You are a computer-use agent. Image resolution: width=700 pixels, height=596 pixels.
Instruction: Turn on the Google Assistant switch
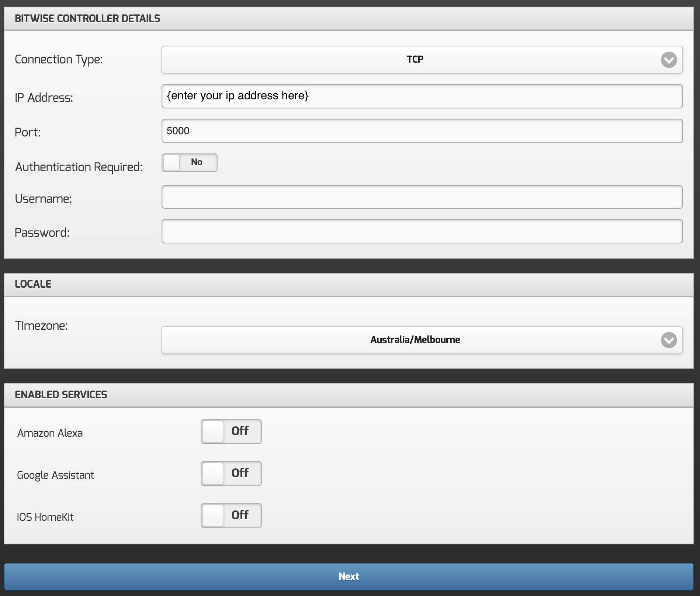(231, 474)
